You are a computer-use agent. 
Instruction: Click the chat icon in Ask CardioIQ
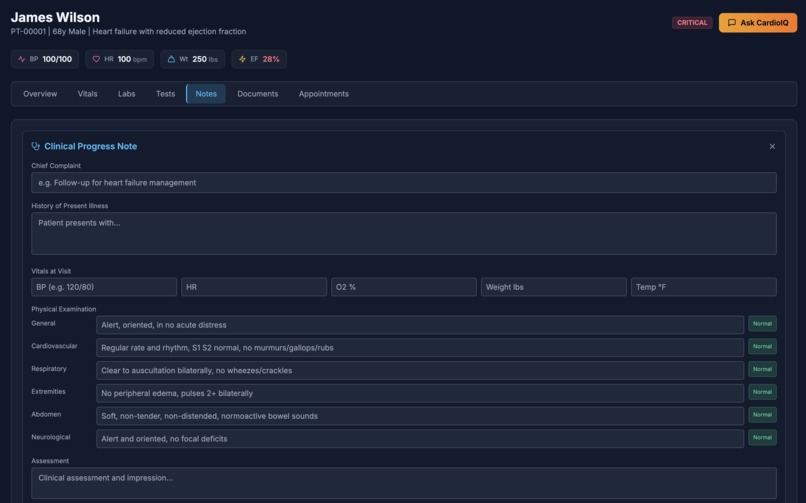pyautogui.click(x=731, y=23)
